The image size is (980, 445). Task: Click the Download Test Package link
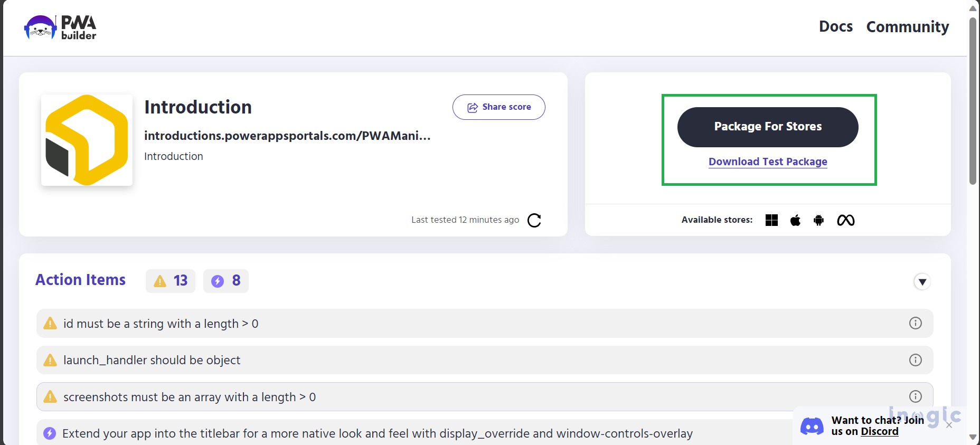pyautogui.click(x=767, y=162)
